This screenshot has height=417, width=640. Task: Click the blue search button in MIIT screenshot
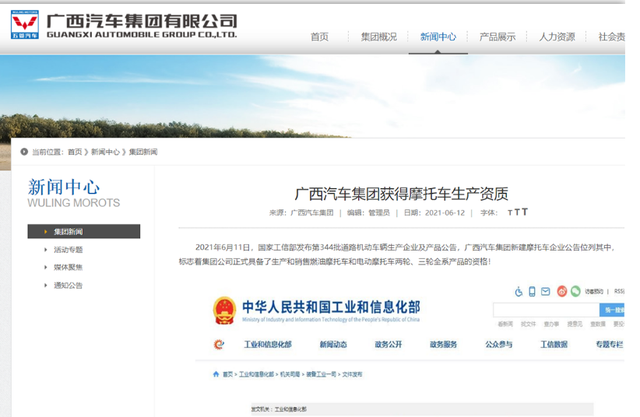pos(612,310)
